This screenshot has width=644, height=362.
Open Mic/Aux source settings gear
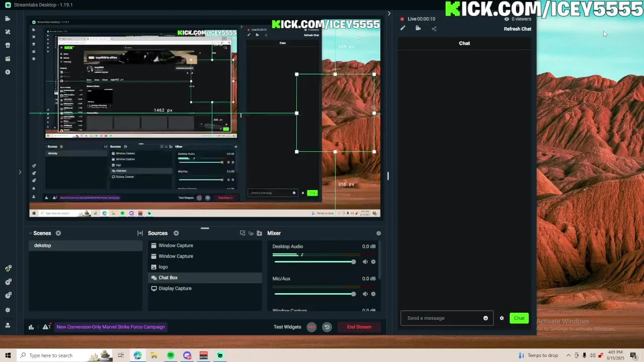point(373,294)
